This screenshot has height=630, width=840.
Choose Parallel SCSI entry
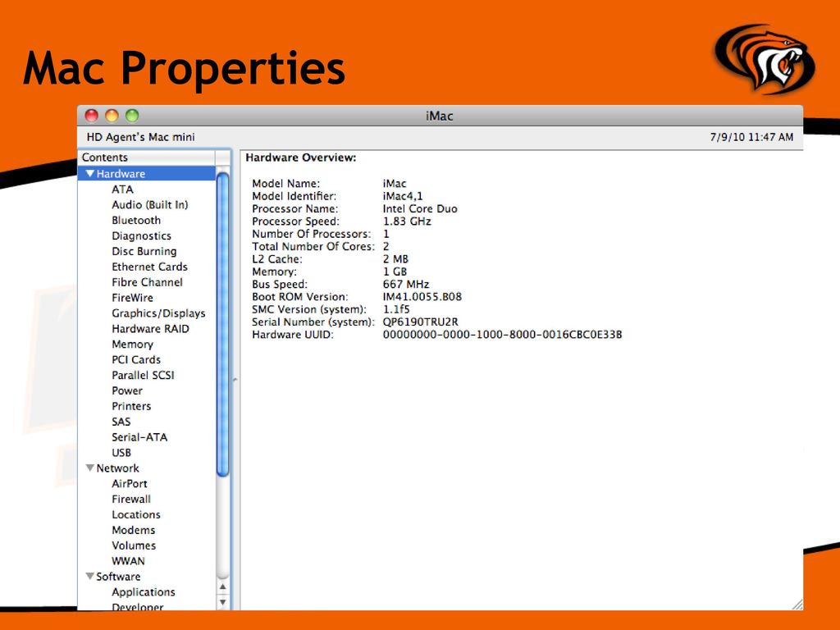(x=143, y=375)
